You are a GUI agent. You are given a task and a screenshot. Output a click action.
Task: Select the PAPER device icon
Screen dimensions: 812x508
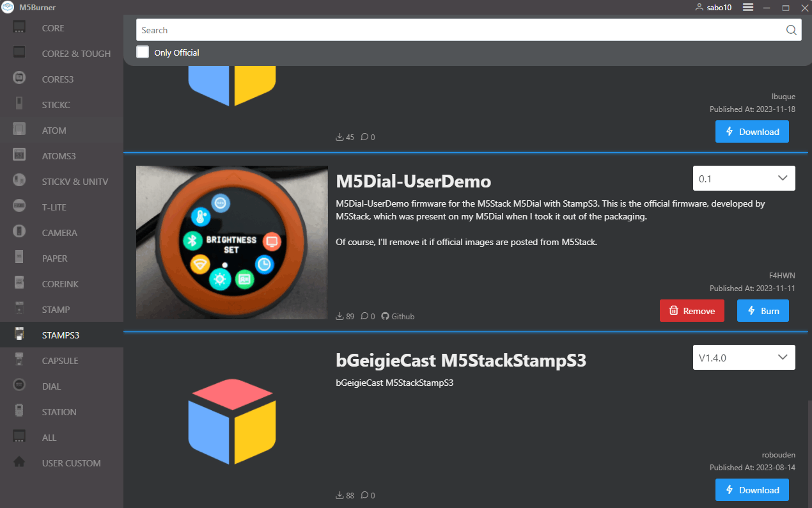[19, 258]
